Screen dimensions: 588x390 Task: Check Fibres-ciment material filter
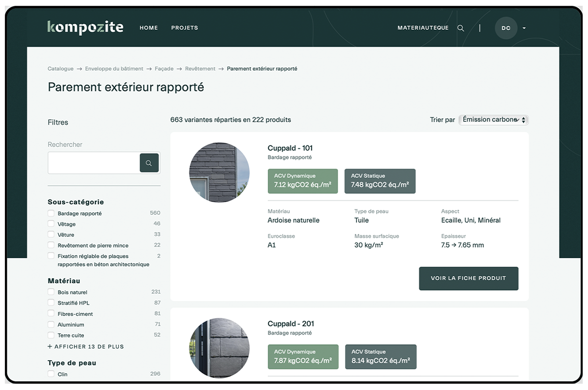51,313
